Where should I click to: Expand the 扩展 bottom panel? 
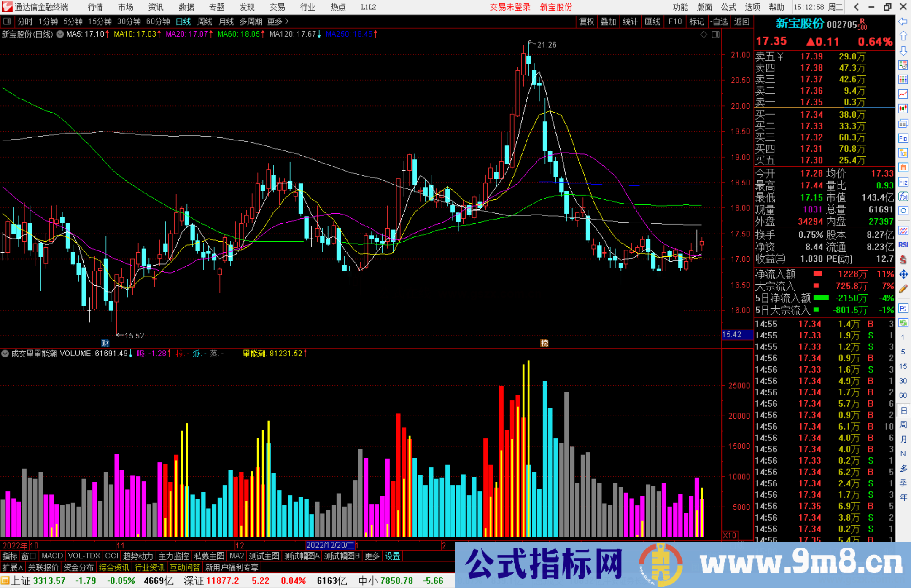[13, 567]
